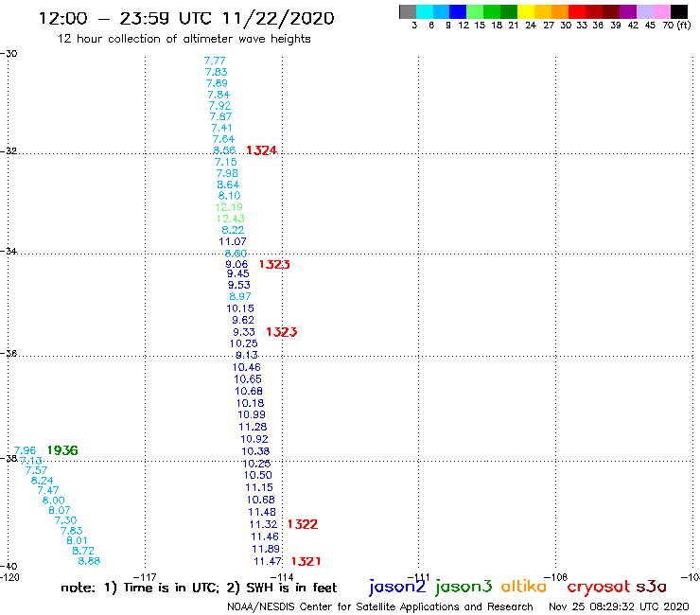Select the red 1322 time stamp
Screen dimensions: 700x615
(303, 524)
